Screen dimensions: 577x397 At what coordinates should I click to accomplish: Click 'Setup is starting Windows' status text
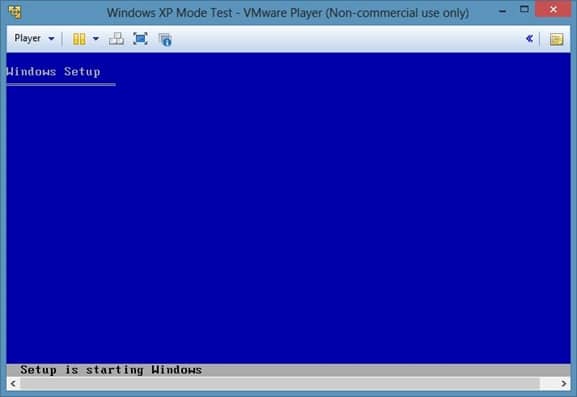point(111,370)
